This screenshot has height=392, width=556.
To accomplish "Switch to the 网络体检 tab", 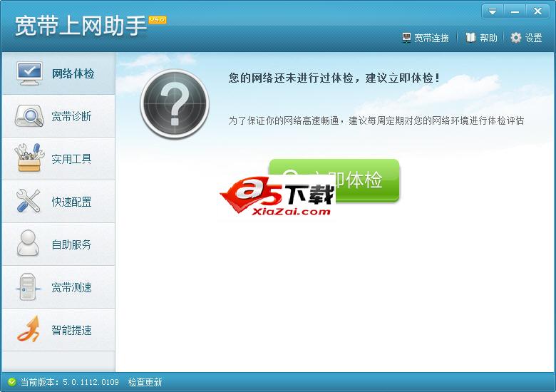I will coord(58,73).
